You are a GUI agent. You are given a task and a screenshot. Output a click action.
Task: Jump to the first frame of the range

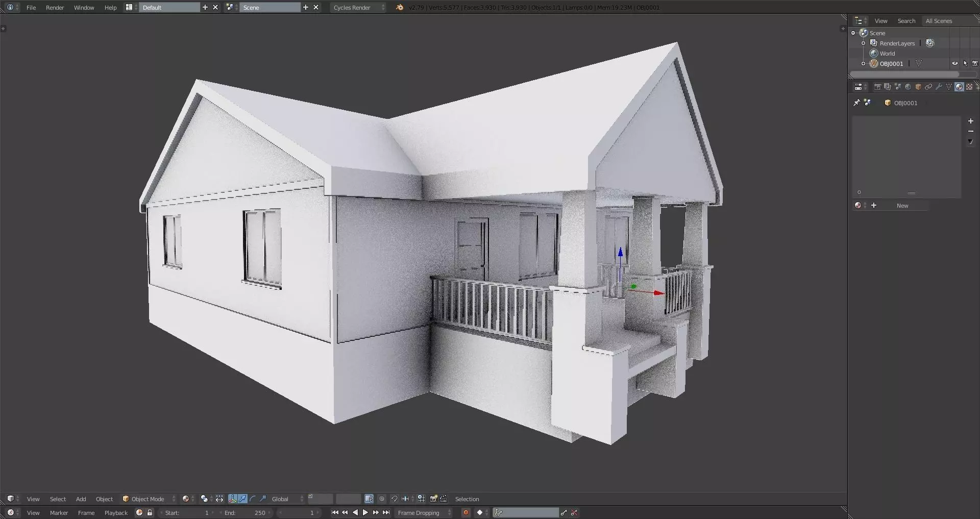coord(335,512)
